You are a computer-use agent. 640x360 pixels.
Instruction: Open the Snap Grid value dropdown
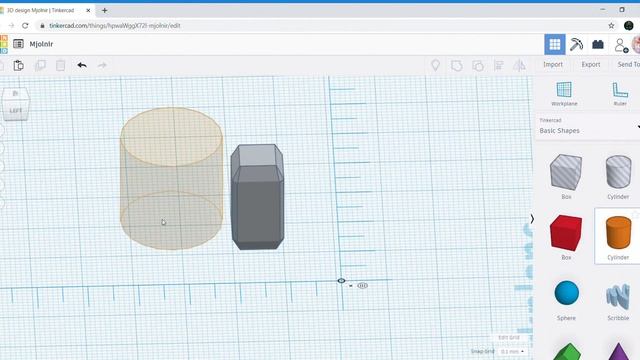(x=512, y=351)
